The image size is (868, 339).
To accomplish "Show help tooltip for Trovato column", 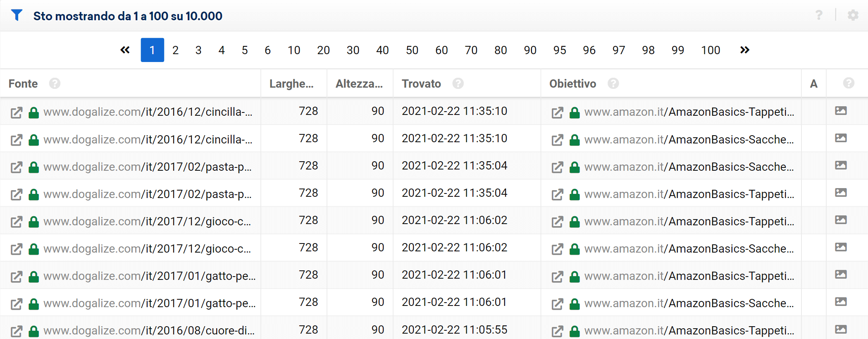I will [458, 84].
